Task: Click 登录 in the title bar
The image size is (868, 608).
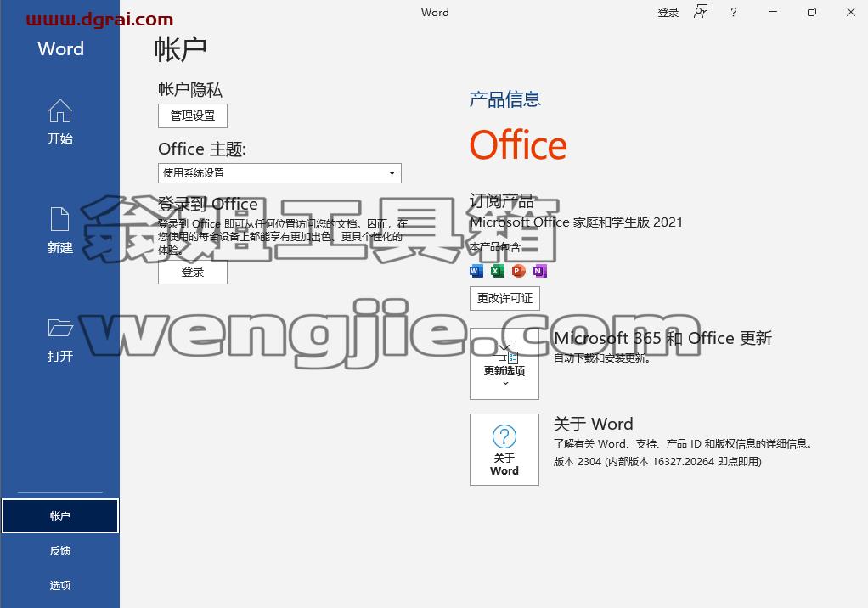Action: click(668, 12)
